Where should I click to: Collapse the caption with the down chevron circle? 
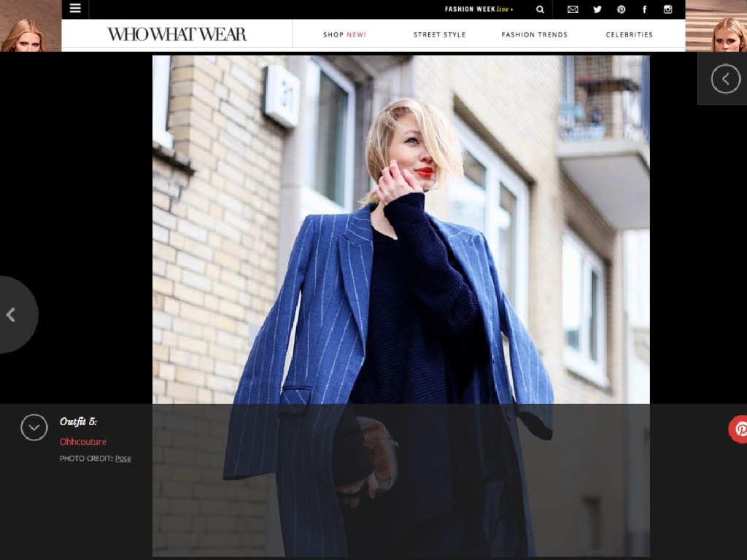[x=34, y=427]
